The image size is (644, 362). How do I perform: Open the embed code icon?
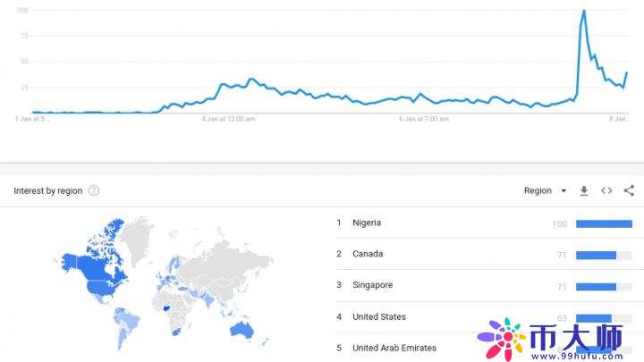[x=606, y=190]
